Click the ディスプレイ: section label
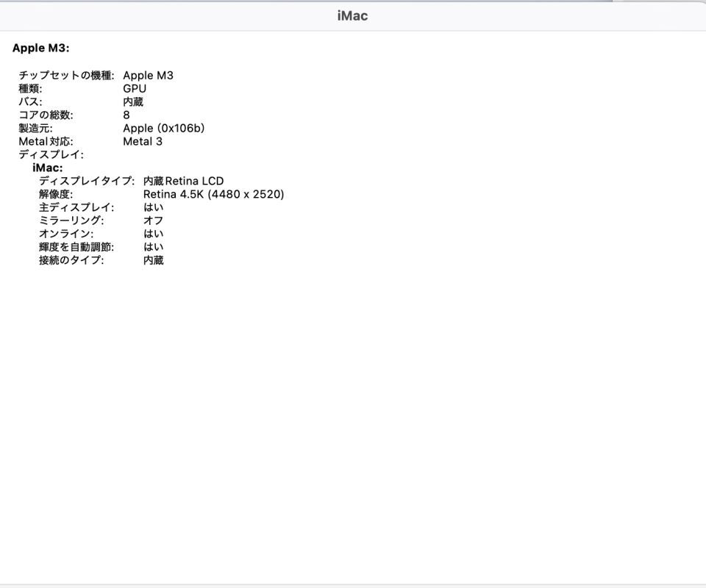 [51, 155]
